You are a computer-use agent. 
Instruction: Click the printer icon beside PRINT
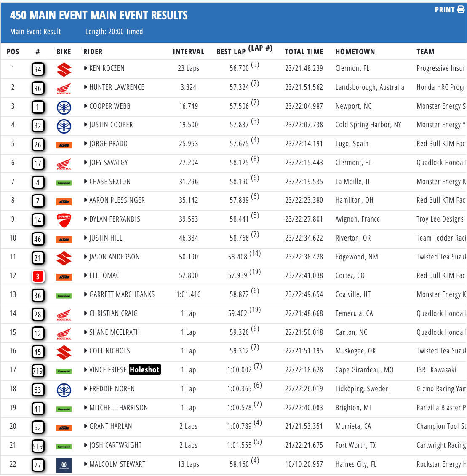point(461,10)
